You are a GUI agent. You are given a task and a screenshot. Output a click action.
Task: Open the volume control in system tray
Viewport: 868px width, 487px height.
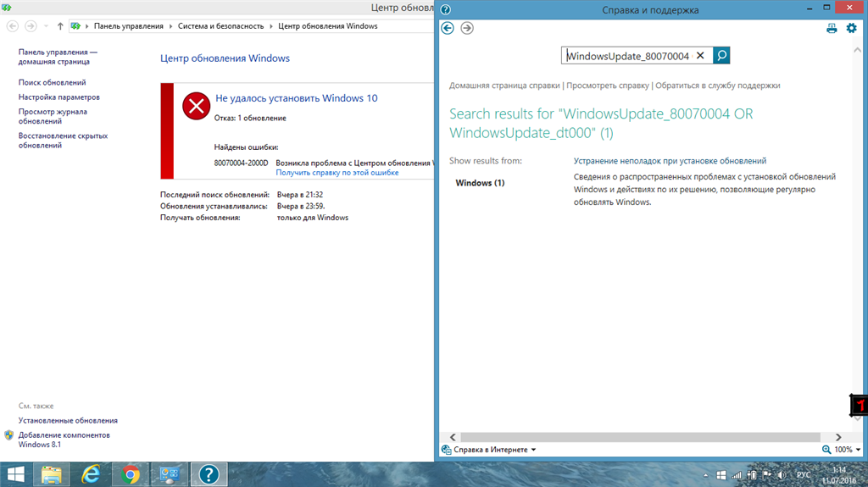click(x=782, y=475)
